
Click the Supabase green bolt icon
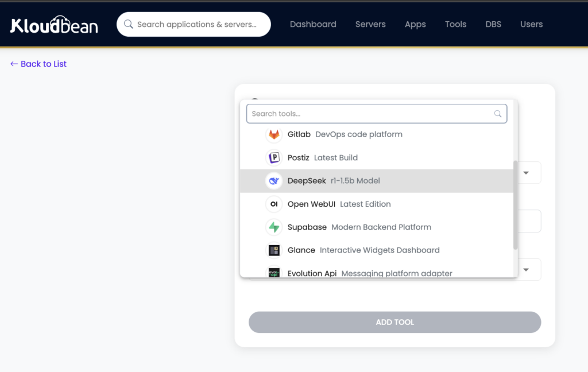[274, 227]
